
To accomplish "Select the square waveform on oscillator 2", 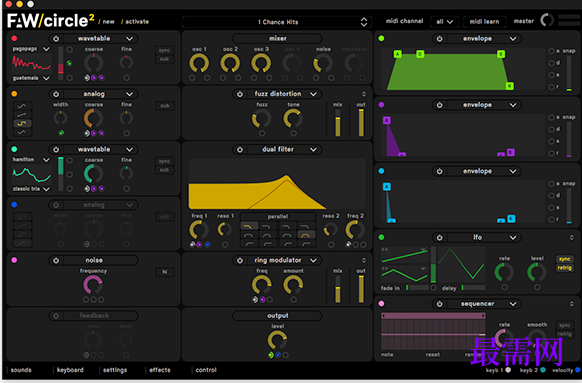I will tap(22, 123).
